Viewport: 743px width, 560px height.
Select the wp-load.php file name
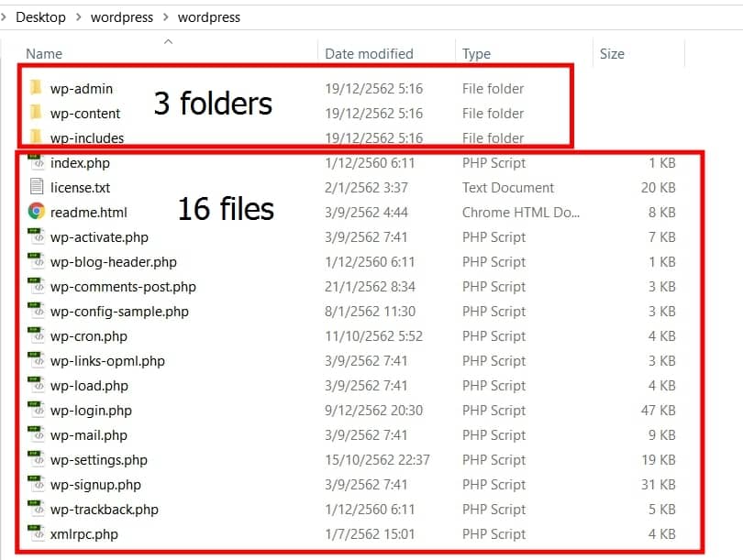89,386
